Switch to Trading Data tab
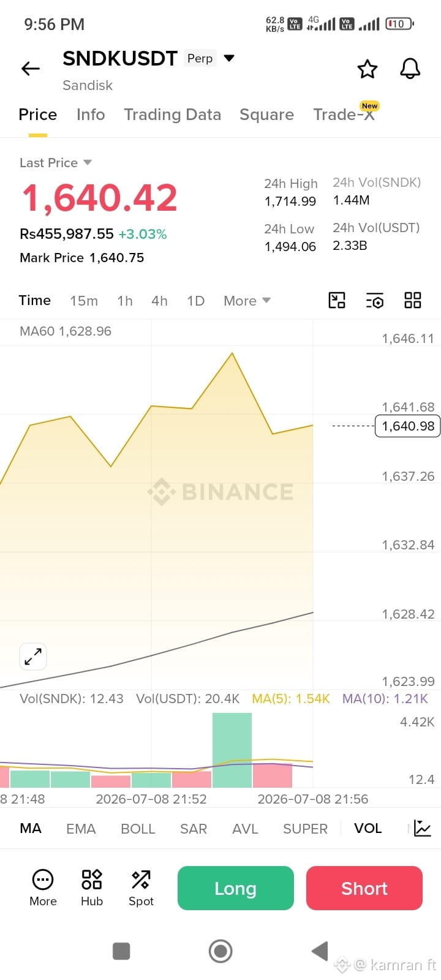This screenshot has width=441, height=980. (x=172, y=115)
